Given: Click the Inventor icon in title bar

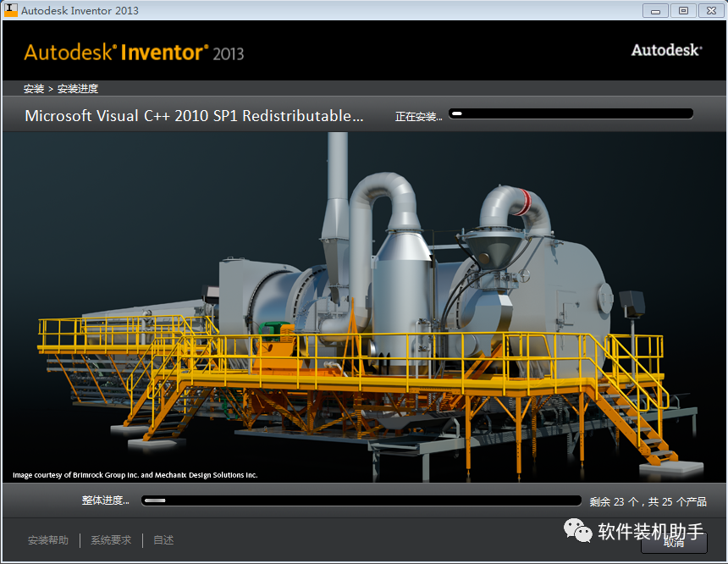Looking at the screenshot, I should pos(11,10).
